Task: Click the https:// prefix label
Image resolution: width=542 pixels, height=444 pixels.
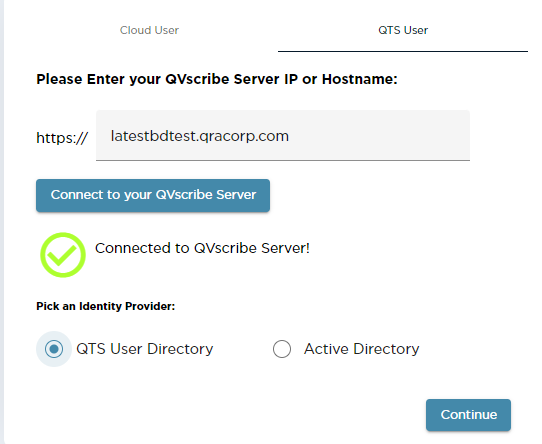Action: (62, 138)
